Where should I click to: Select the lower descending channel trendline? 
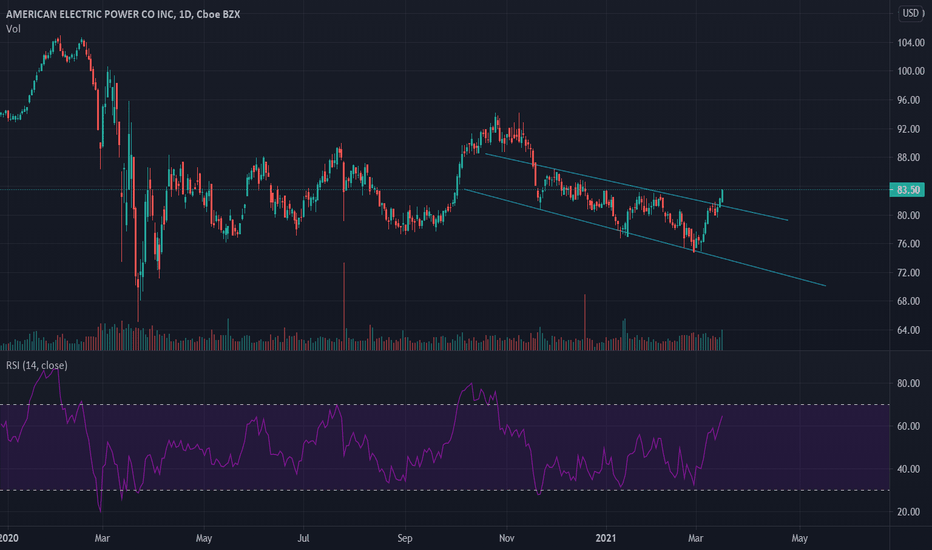[645, 238]
